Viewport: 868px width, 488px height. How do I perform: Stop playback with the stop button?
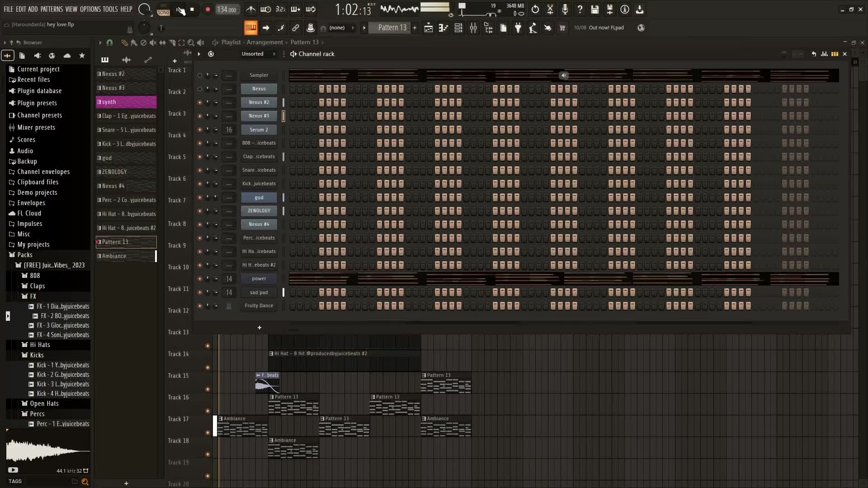[x=192, y=9]
